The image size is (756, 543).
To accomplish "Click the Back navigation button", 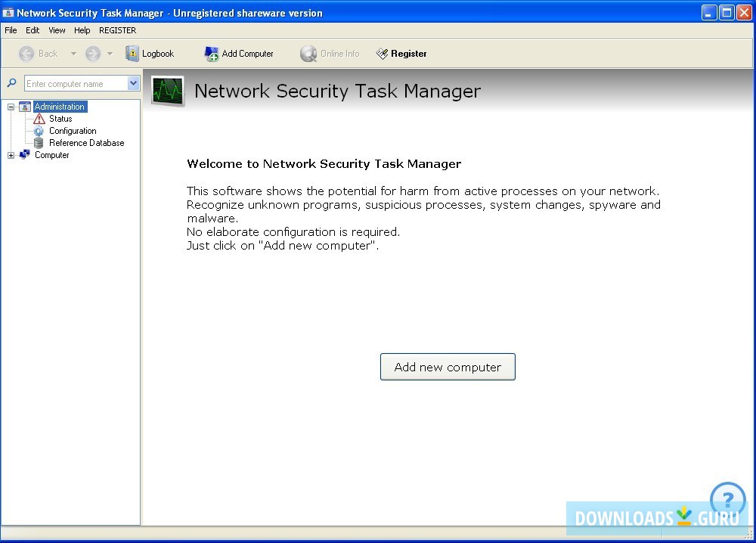I will pos(27,54).
